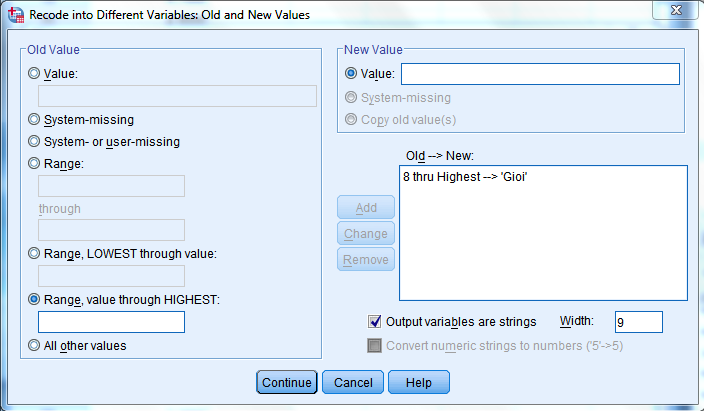Choose the All other values option
Image resolution: width=704 pixels, height=411 pixels.
coord(36,346)
